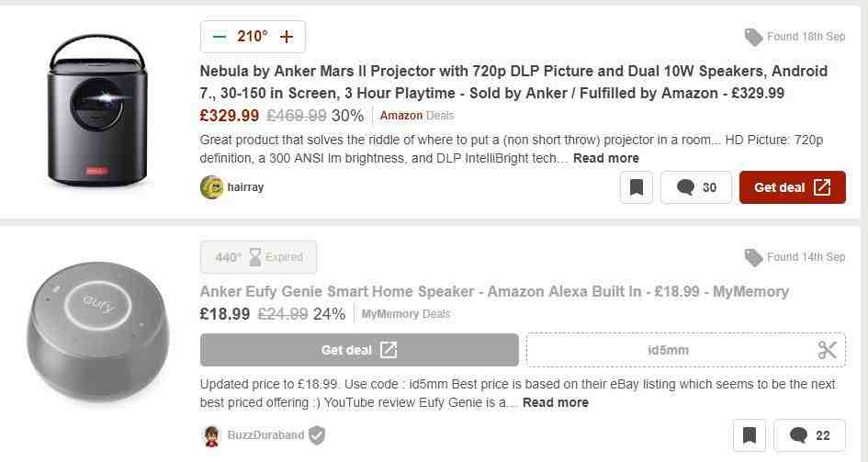The image size is (868, 462).
Task: Open the Amazon Deals merchant link
Action: click(416, 116)
